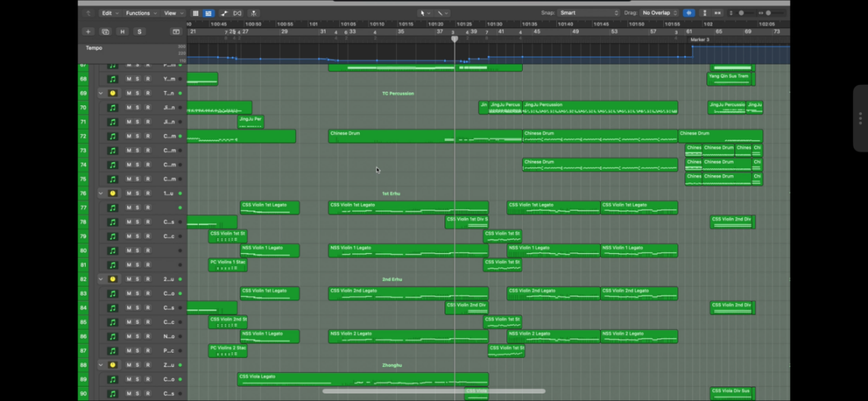Click the global Solo S button
868x401 pixels.
tap(140, 32)
